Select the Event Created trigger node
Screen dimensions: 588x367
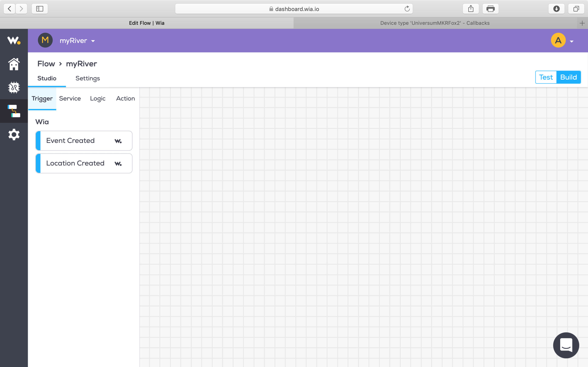tap(84, 141)
